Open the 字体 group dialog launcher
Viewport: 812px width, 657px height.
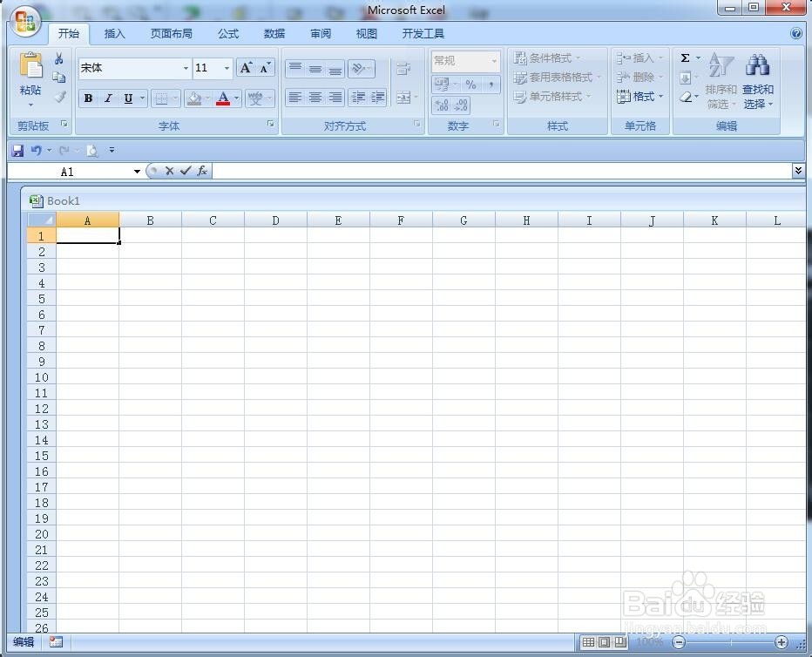(x=271, y=124)
